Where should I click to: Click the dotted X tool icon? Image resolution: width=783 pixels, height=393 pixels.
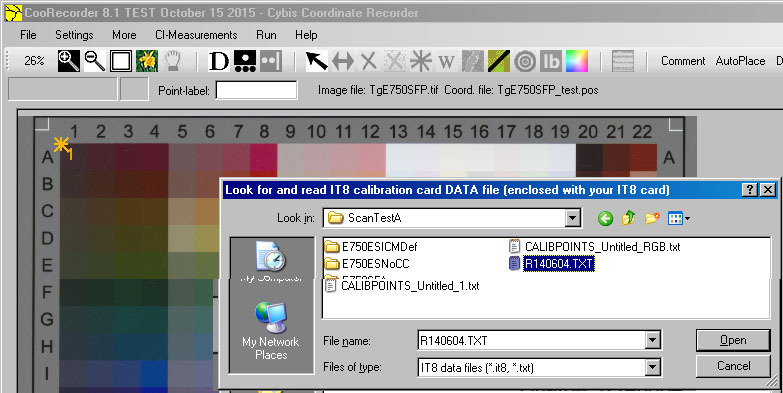pyautogui.click(x=394, y=61)
